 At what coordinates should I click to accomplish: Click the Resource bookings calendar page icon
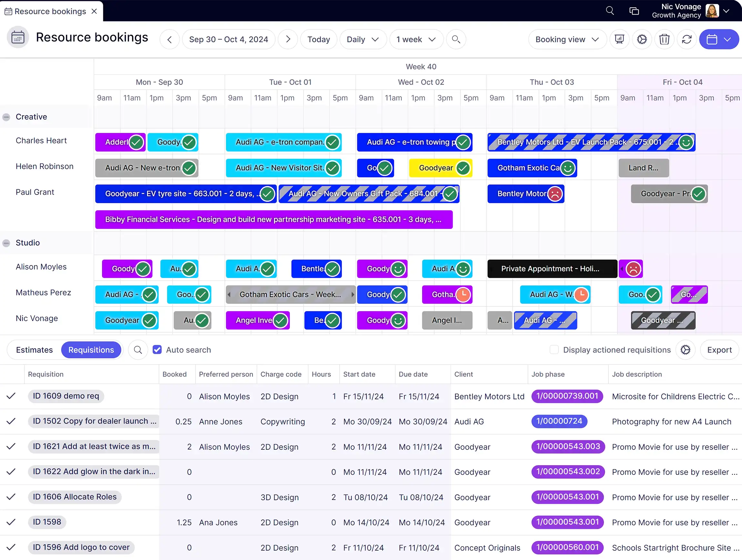pyautogui.click(x=18, y=37)
